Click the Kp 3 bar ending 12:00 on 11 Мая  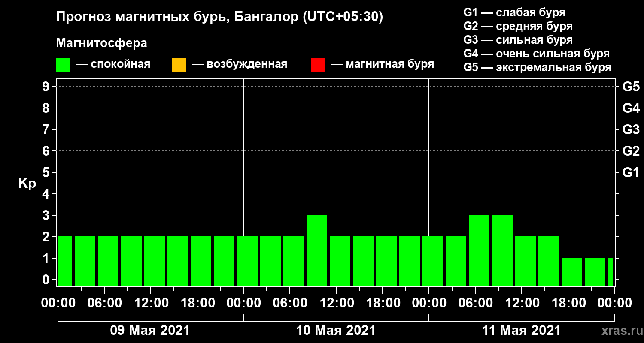(502, 250)
